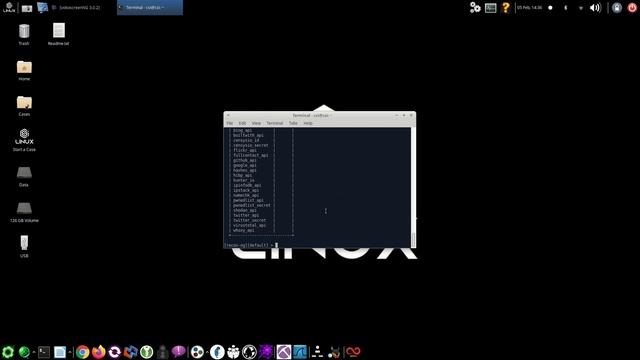Click the purple sync arrows dock icon
Viewport: 640px width, 360px height.
click(x=115, y=352)
